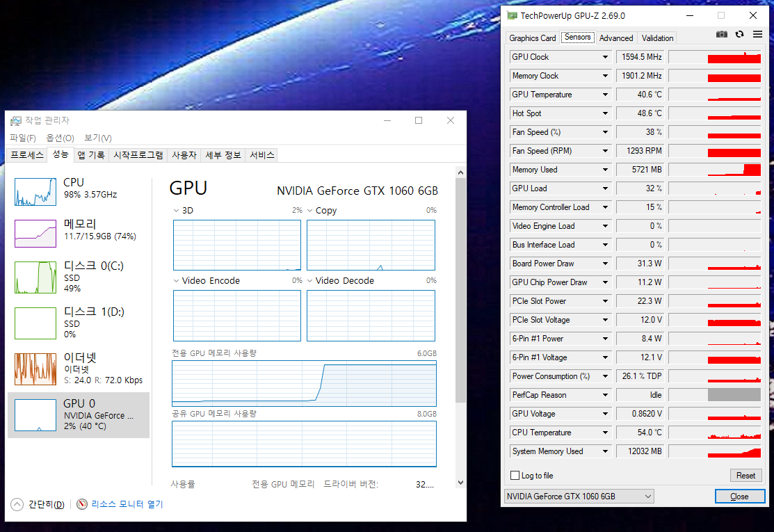Open the Memory Clock sensor dropdown

(x=605, y=76)
